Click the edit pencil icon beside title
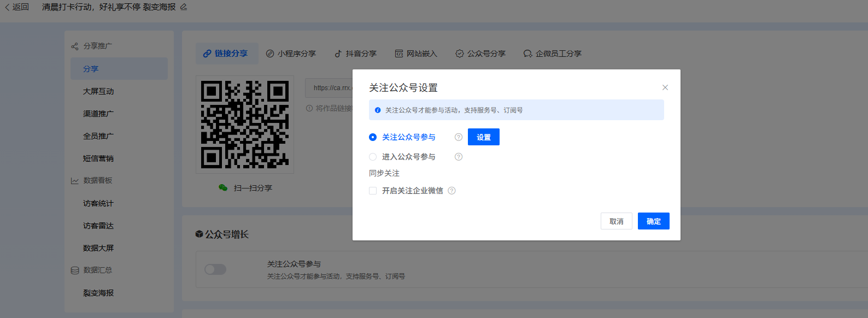 (x=184, y=7)
